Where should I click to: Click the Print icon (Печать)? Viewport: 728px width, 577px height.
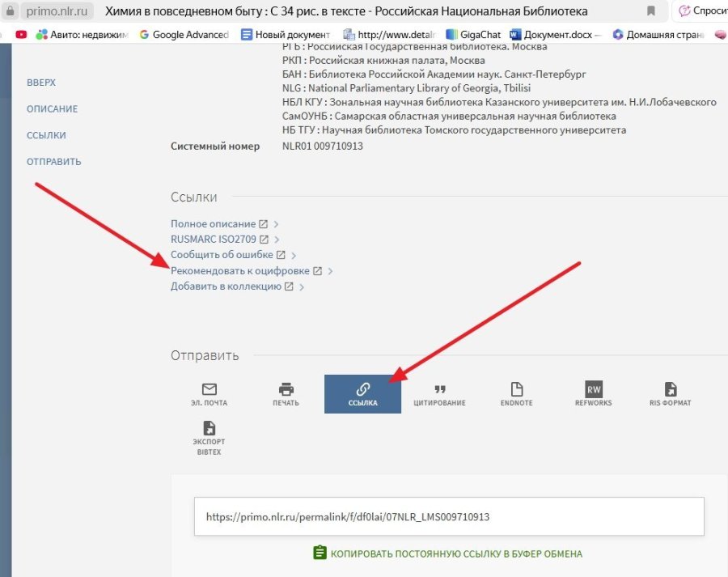pos(286,389)
